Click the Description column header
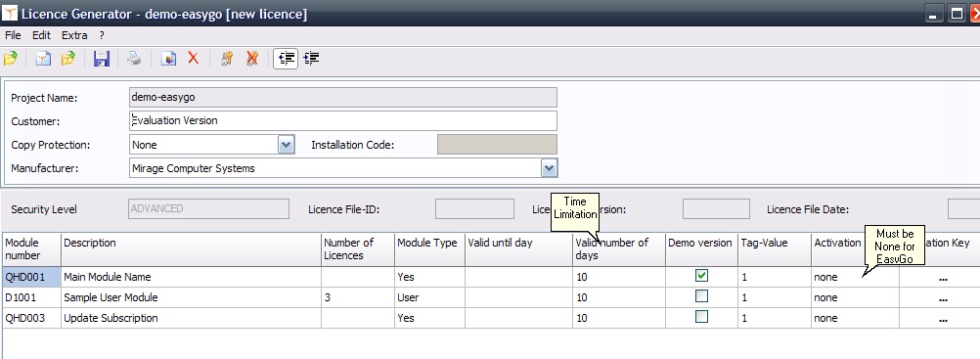The width and height of the screenshot is (980, 359). [192, 248]
